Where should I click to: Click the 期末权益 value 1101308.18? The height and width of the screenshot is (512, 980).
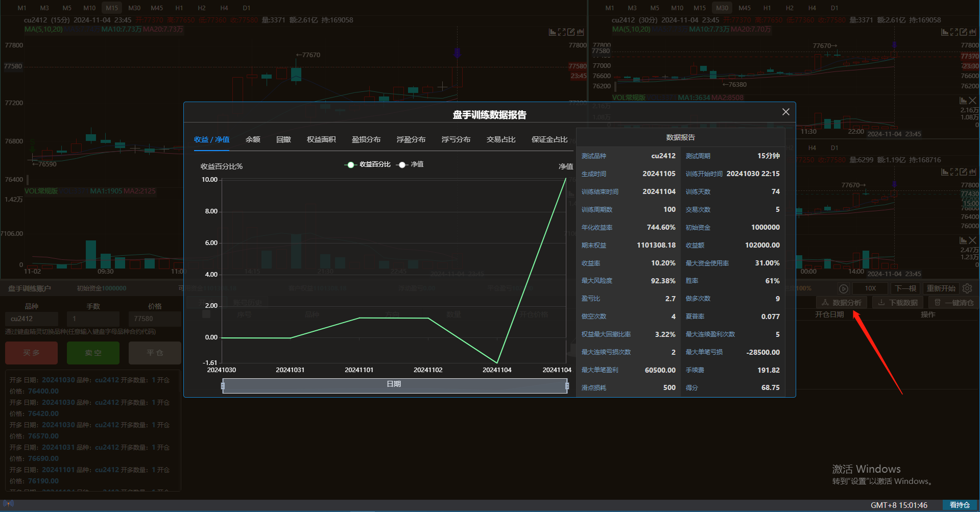coord(656,245)
